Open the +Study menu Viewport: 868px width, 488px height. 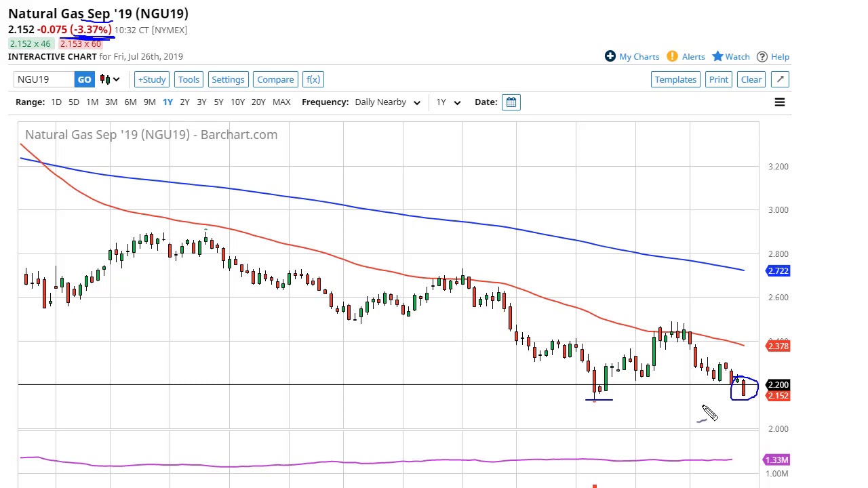151,79
